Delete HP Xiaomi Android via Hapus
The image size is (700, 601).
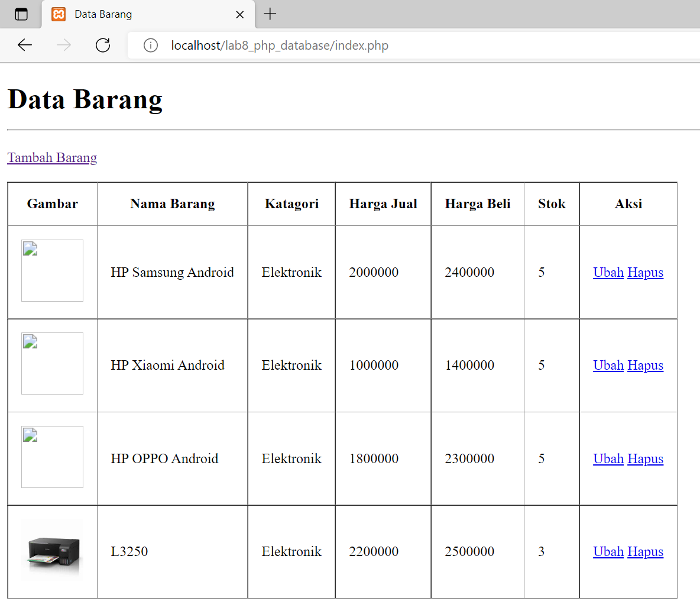tap(645, 365)
